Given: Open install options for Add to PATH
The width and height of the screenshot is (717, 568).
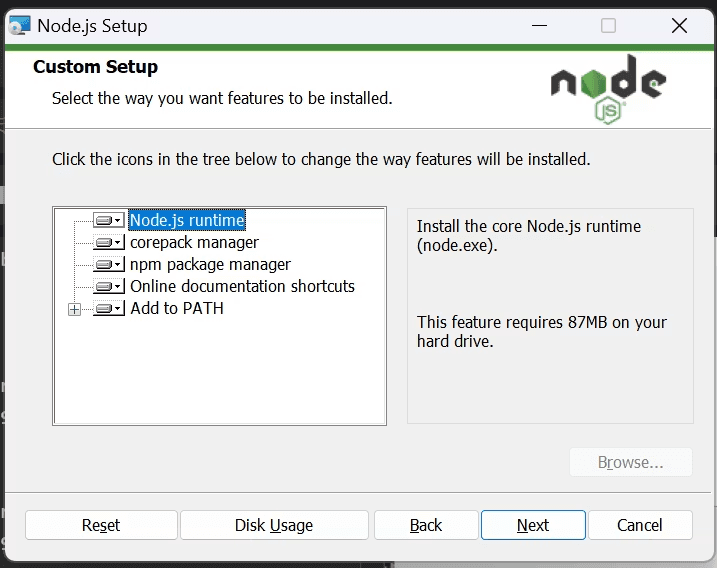Looking at the screenshot, I should click(109, 308).
